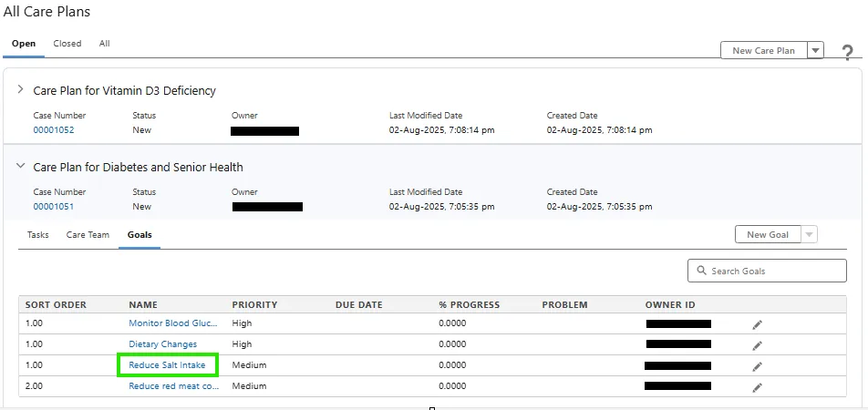Click edit pencil for Reduce red meat goal
868x410 pixels.
(x=757, y=387)
